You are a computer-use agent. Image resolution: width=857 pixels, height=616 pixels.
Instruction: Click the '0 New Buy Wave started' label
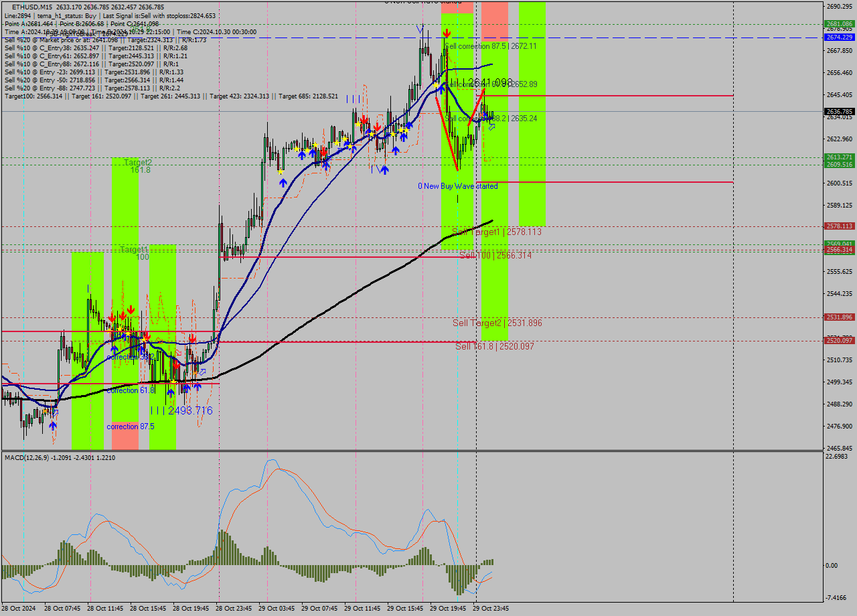click(458, 186)
